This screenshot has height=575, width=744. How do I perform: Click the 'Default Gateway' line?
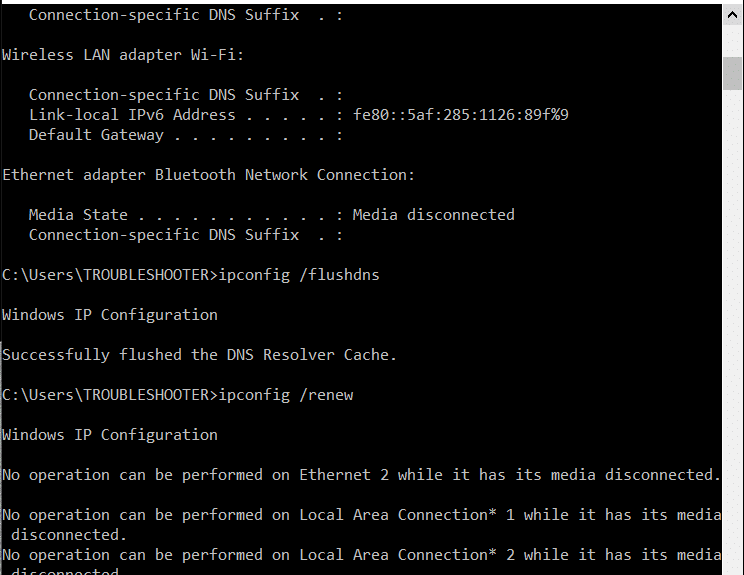pyautogui.click(x=96, y=135)
